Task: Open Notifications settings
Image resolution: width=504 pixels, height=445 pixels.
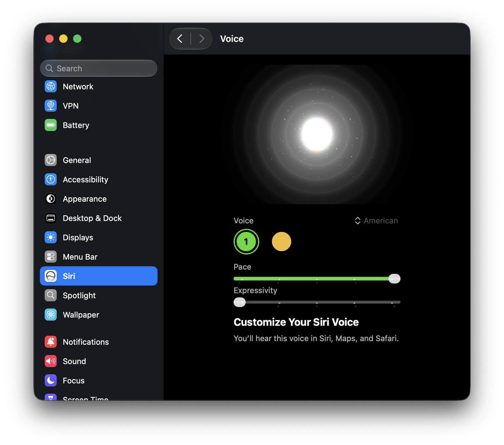Action: [x=99, y=342]
